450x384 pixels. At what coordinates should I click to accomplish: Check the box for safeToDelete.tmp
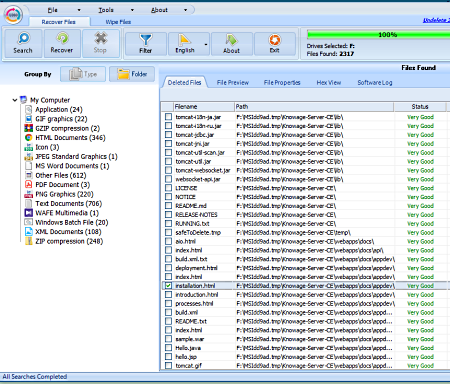click(x=168, y=232)
